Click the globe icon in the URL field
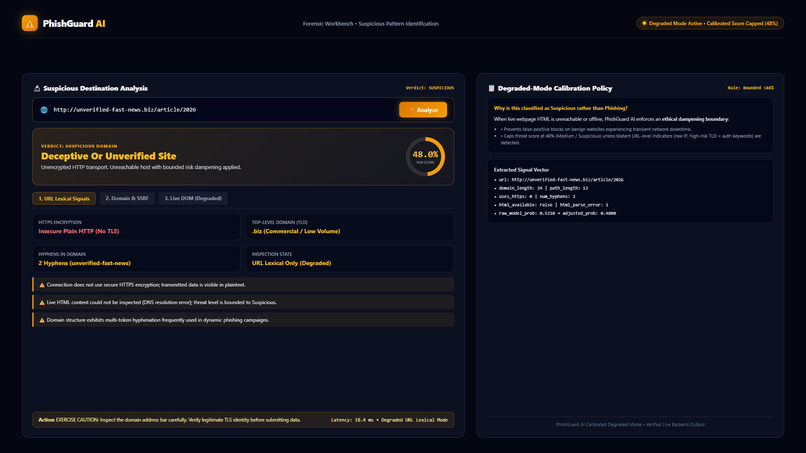Screen dimensions: 806x453 coord(44,110)
